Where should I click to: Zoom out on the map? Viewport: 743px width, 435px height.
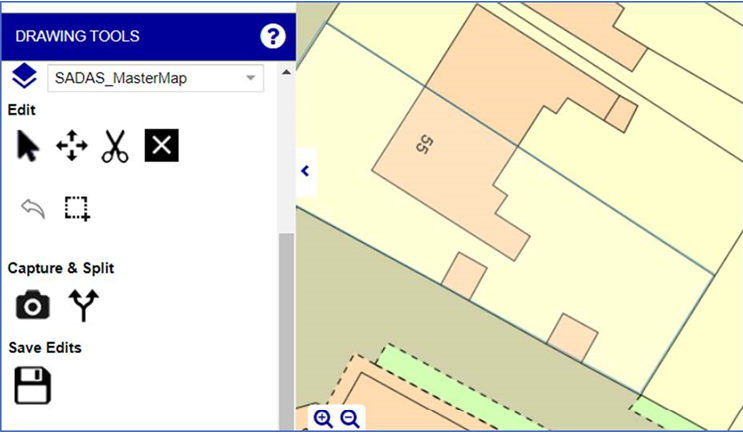(x=350, y=419)
